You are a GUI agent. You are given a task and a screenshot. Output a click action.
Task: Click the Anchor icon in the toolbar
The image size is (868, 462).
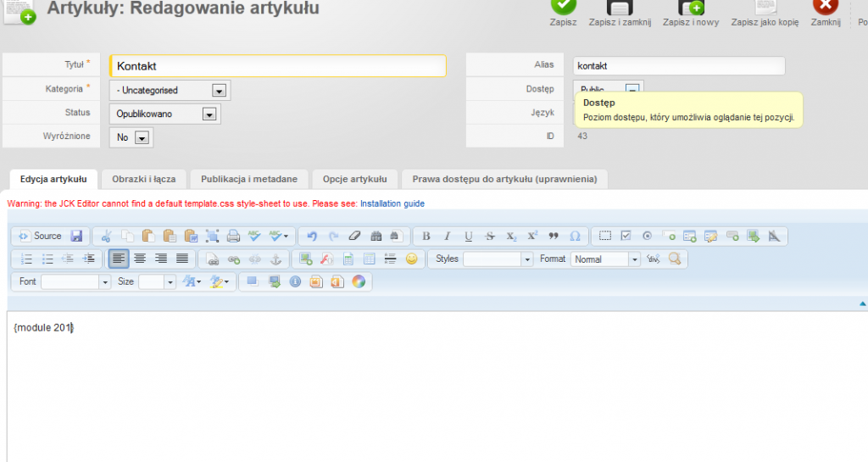point(274,259)
